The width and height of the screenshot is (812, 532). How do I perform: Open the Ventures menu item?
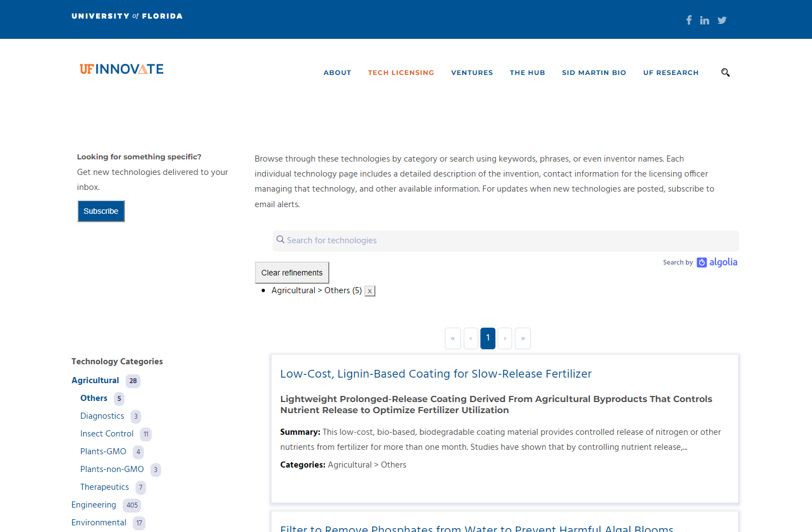click(x=472, y=73)
